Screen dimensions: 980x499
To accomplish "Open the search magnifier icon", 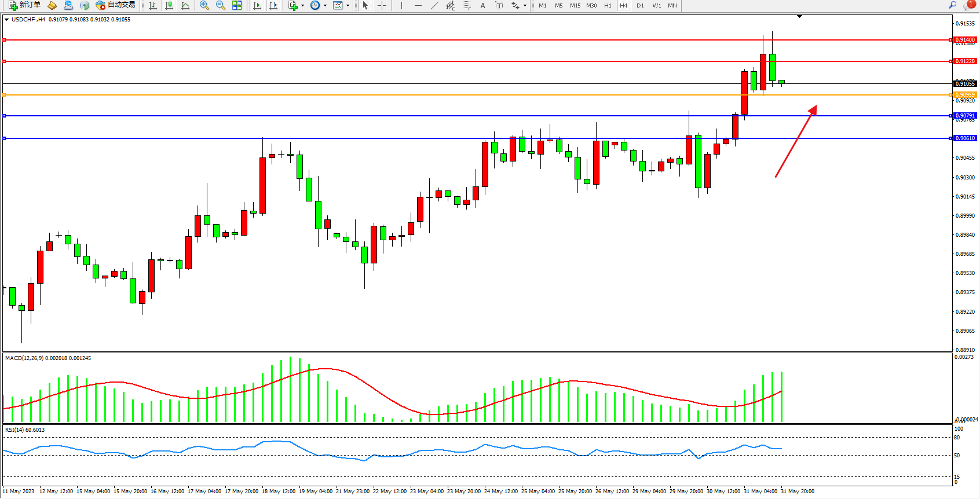I will (x=952, y=5).
